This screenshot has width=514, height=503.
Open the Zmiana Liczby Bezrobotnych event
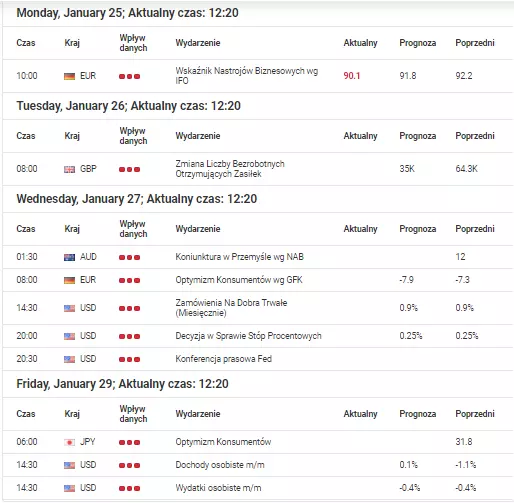(x=230, y=169)
